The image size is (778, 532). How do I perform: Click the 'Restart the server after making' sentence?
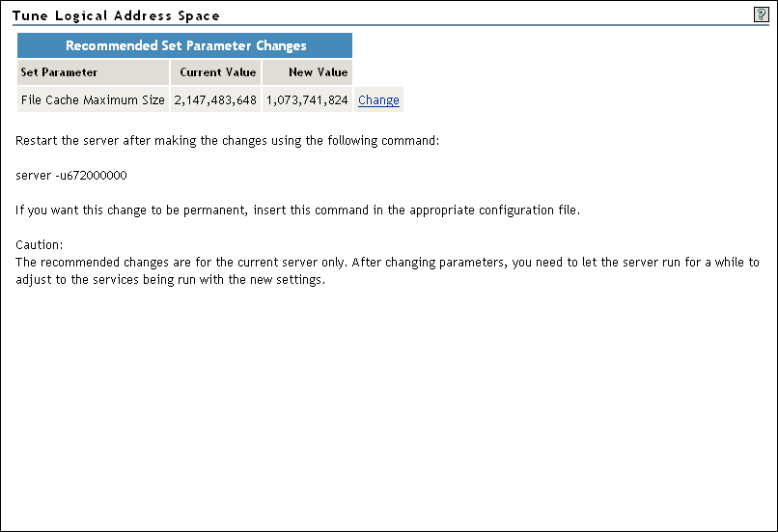[227, 141]
